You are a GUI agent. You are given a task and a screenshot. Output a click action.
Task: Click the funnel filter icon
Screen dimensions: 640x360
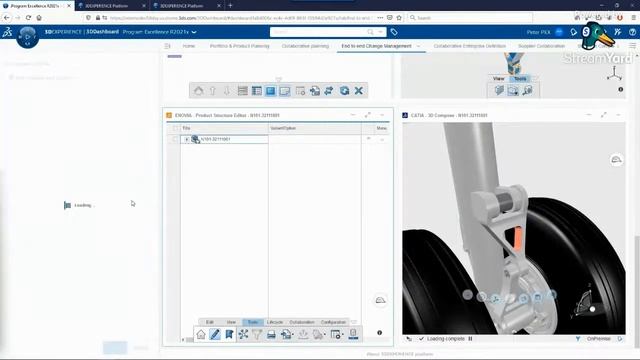[x=257, y=334]
